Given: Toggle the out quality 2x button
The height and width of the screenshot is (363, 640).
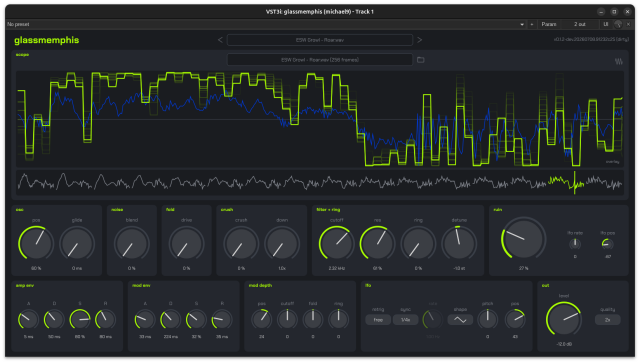Looking at the screenshot, I should (607, 320).
